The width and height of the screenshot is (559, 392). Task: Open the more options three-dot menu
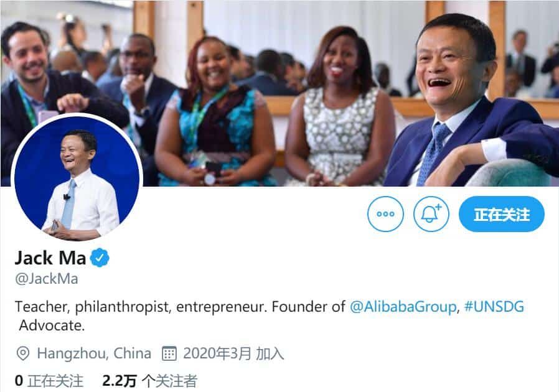385,214
